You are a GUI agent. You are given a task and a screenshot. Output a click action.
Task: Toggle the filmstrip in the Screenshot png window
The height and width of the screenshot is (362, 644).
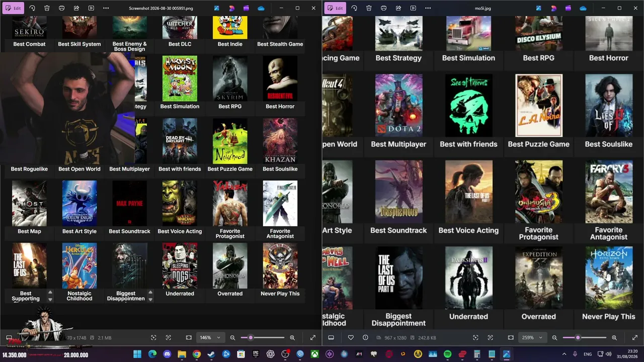[x=9, y=338]
